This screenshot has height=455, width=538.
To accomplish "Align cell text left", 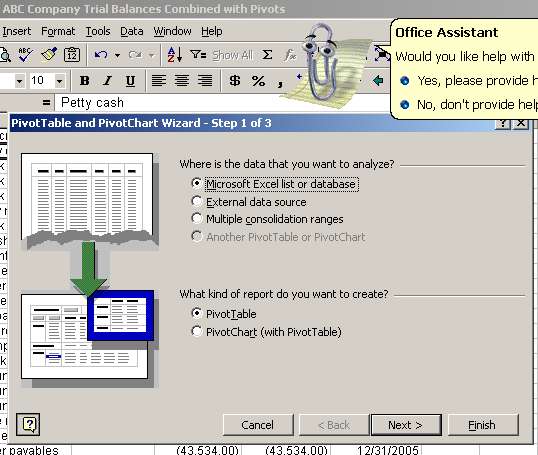I will (x=159, y=81).
